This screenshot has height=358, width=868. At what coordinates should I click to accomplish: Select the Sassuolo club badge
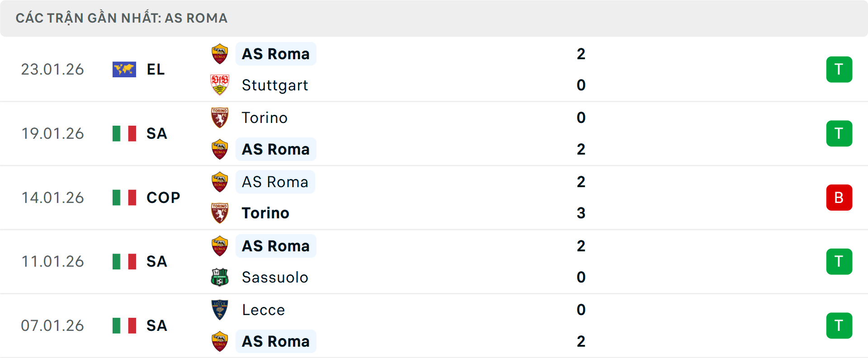coord(220,277)
